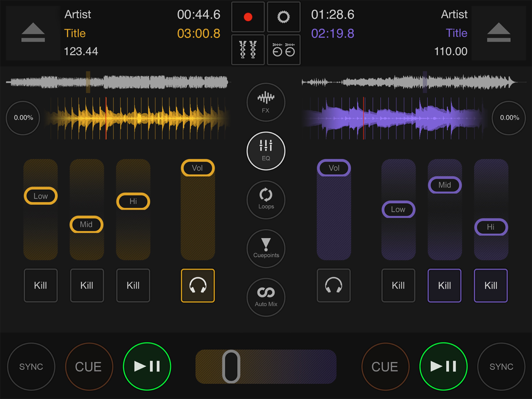Toggle headphone cueing on the left deck
Screen dimensions: 532x399
tap(197, 285)
